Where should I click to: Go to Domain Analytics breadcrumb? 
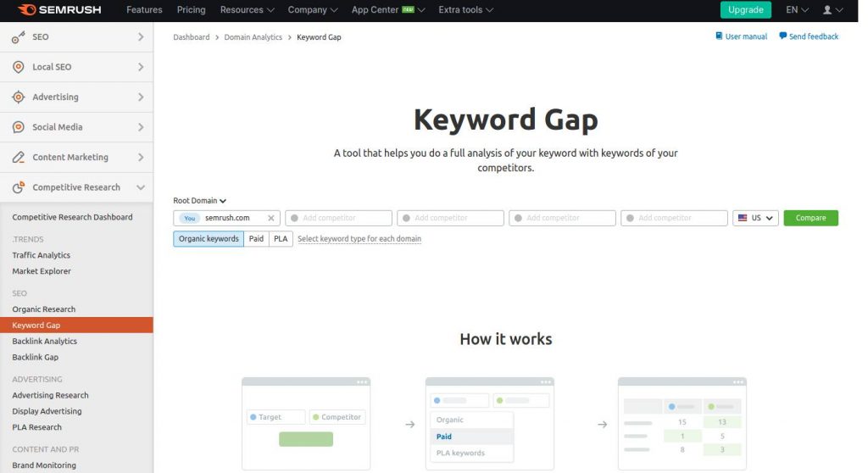(x=253, y=37)
